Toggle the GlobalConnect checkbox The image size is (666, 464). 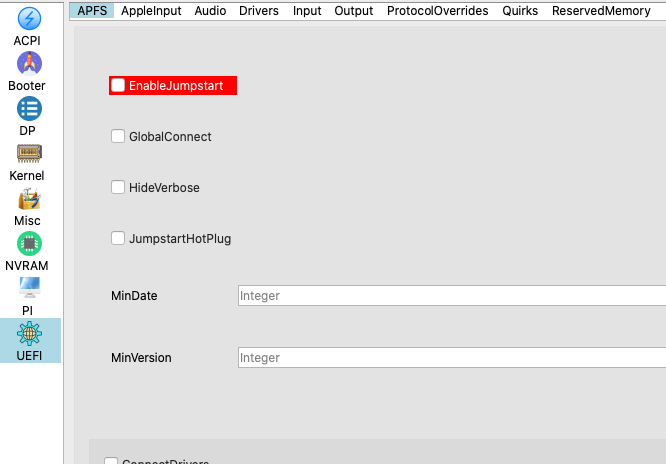pyautogui.click(x=118, y=136)
